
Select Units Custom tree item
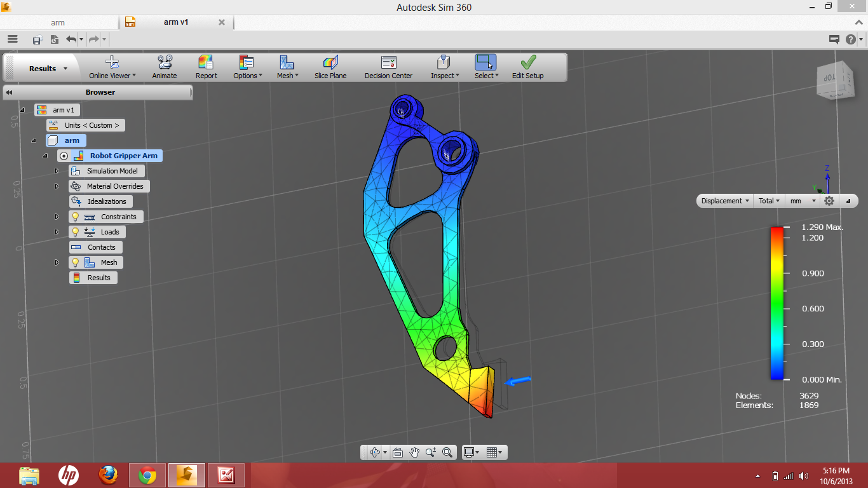click(86, 125)
